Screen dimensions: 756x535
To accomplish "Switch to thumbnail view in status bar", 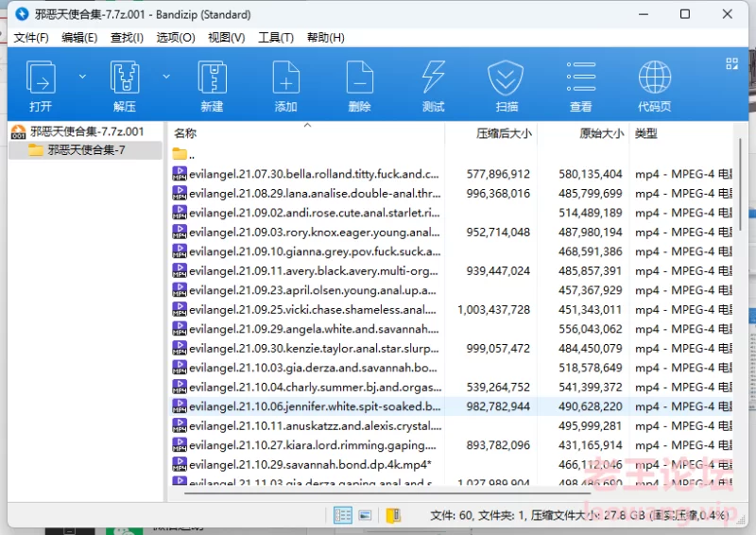I will [x=365, y=515].
